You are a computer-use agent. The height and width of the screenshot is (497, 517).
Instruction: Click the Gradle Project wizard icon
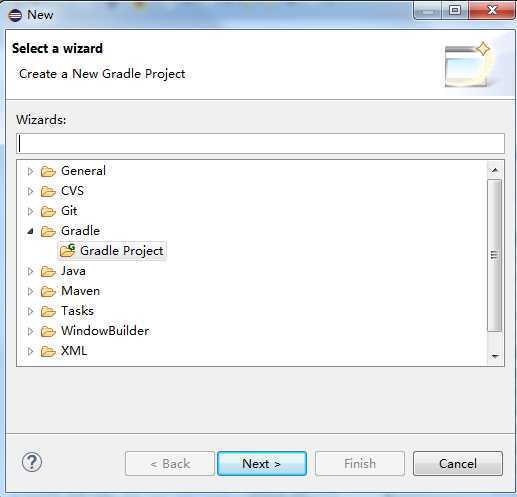(68, 251)
